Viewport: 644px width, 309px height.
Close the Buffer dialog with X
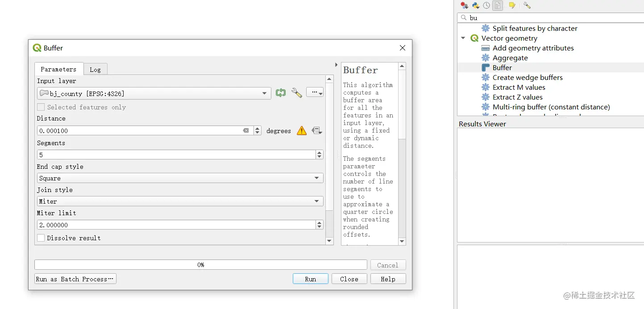coord(402,48)
